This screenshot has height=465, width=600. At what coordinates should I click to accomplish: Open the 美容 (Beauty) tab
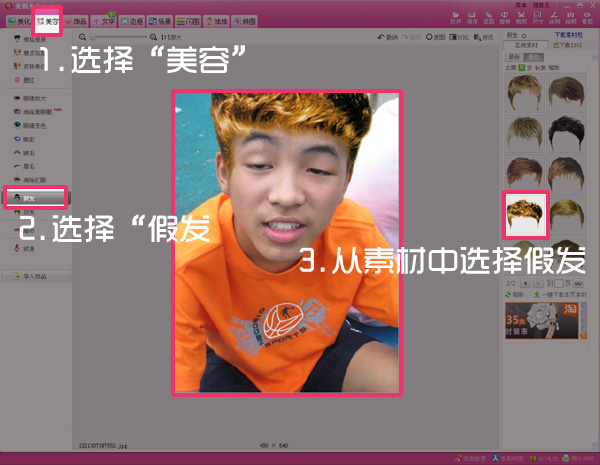coord(47,20)
